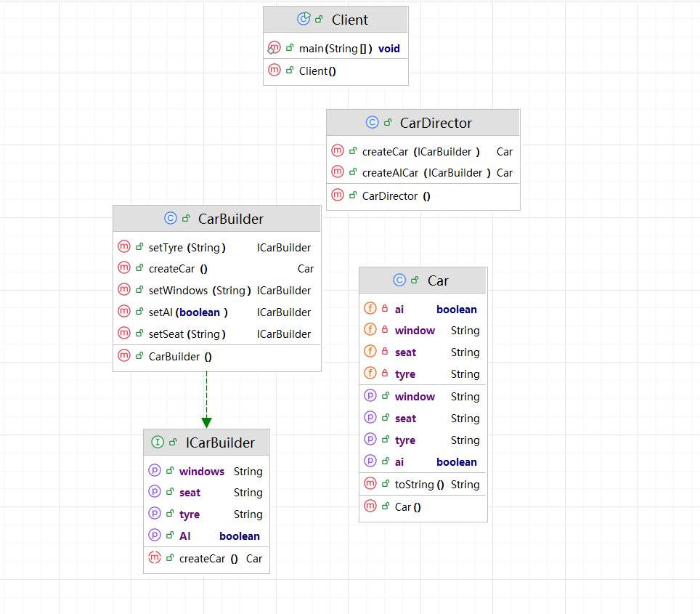The width and height of the screenshot is (700, 614).
Task: Select the setTyre(String) method in CarBuilder
Action: coord(187,248)
